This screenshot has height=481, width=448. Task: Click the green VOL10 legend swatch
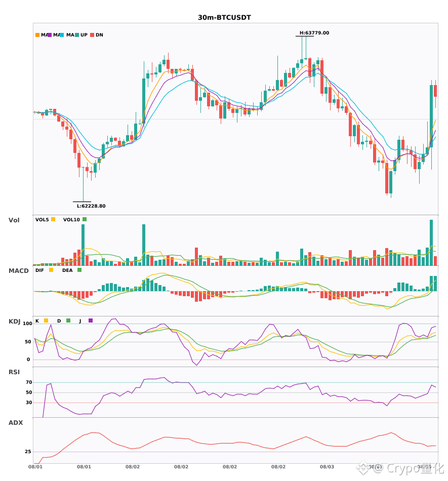pos(85,219)
